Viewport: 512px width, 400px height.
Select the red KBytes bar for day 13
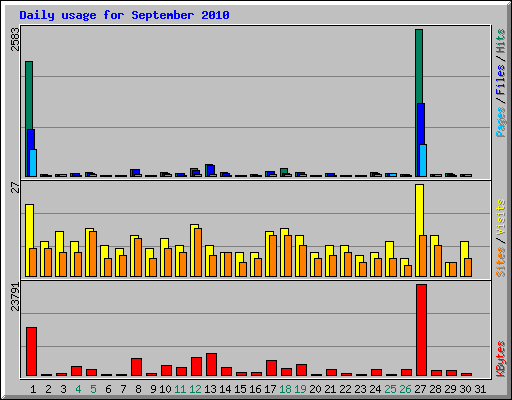point(211,364)
